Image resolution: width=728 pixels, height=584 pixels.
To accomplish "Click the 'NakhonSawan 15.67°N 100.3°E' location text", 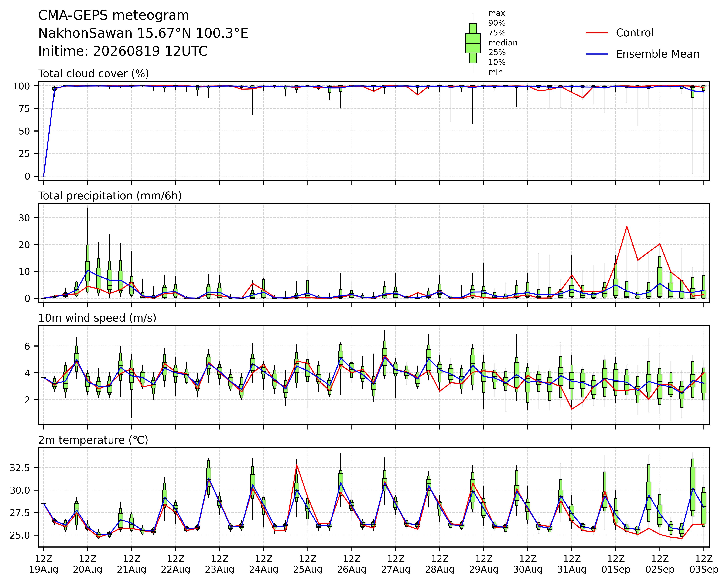I will (x=143, y=33).
